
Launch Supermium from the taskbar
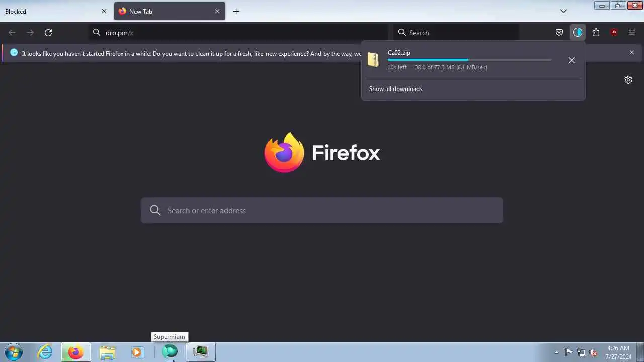tap(170, 352)
